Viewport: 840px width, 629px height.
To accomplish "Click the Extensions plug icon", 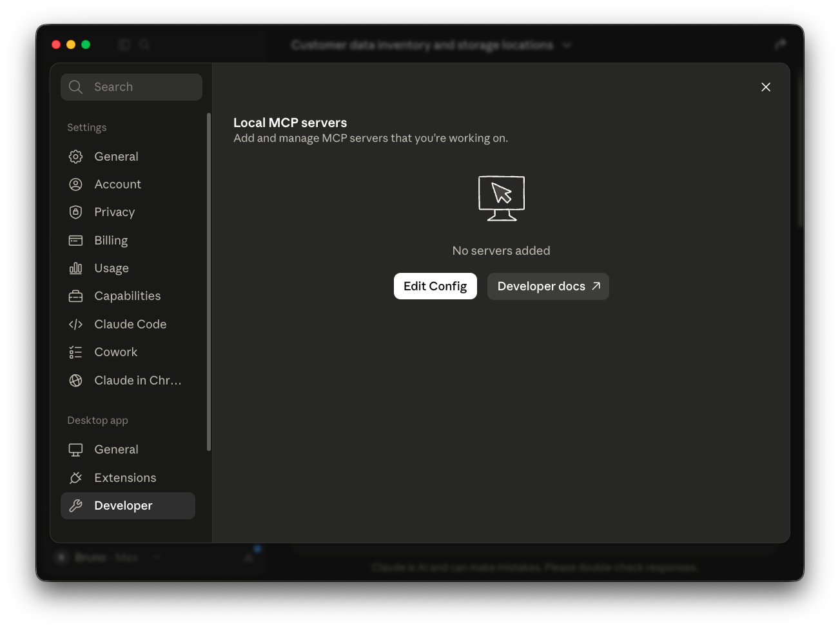I will [75, 478].
